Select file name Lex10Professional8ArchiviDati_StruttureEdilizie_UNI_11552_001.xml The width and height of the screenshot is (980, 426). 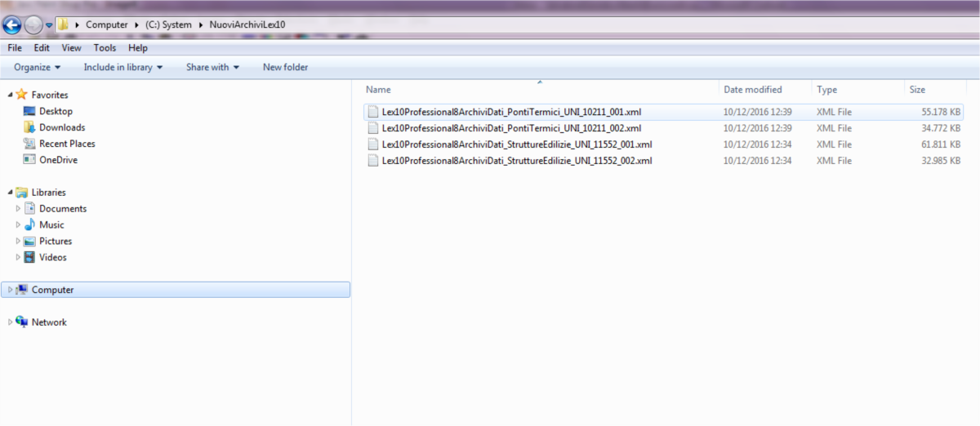tap(517, 144)
